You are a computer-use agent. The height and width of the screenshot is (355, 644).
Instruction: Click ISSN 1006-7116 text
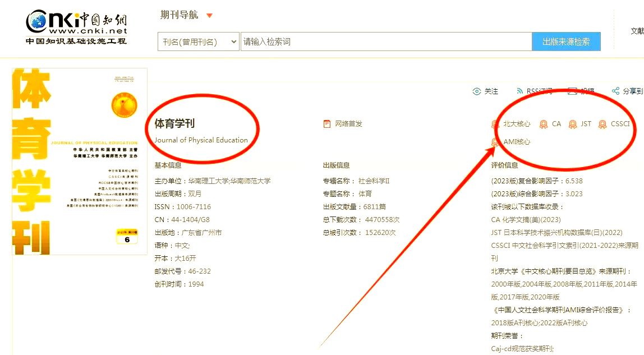point(183,207)
